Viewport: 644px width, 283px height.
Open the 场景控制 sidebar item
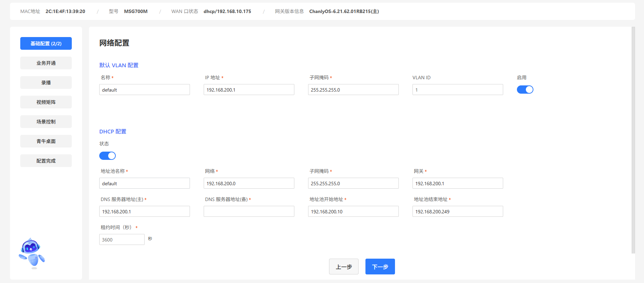pos(46,122)
